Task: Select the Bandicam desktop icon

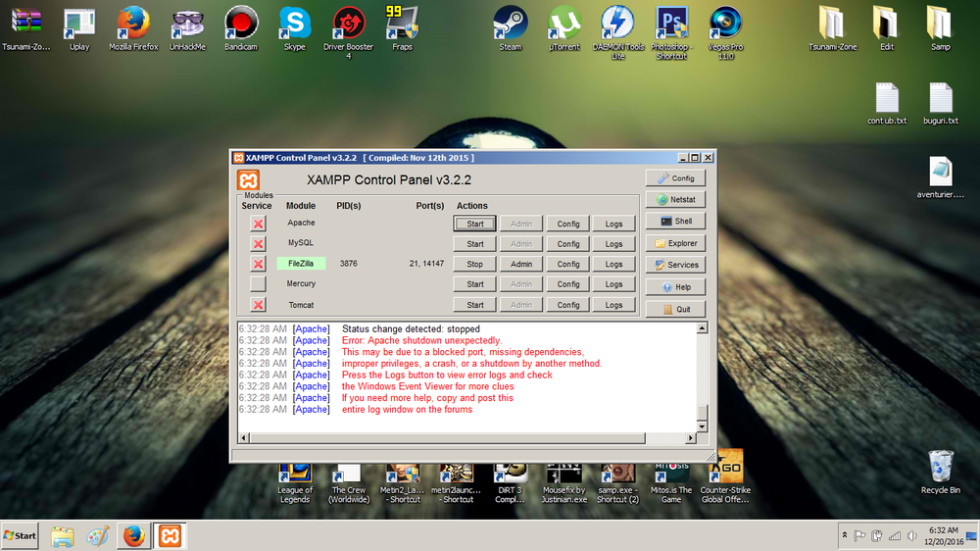Action: (241, 28)
